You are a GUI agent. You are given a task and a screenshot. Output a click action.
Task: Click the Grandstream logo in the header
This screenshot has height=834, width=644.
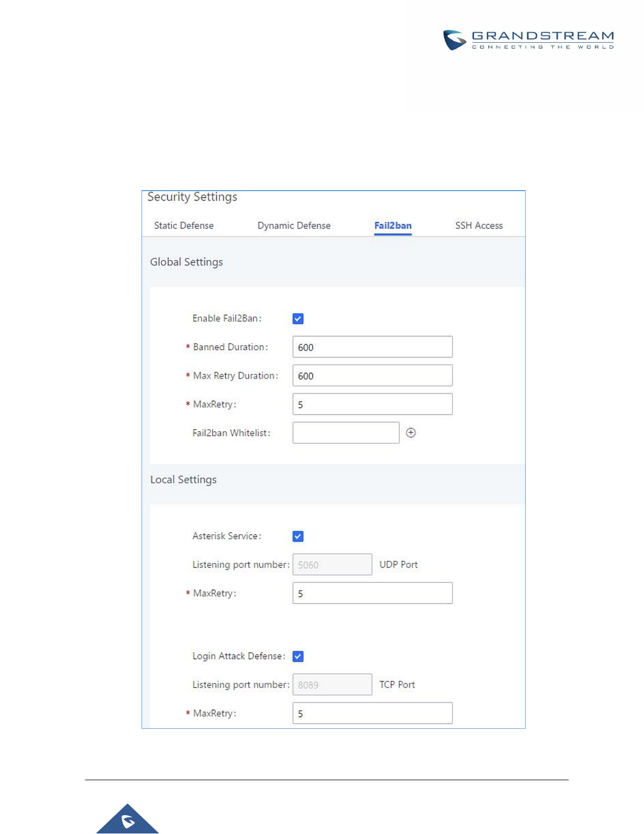pyautogui.click(x=528, y=40)
